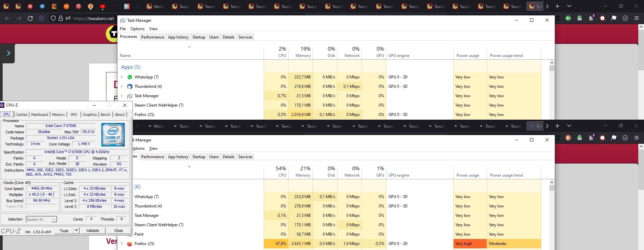
Task: Open a new tab in lower Firefox
Action: [557, 126]
